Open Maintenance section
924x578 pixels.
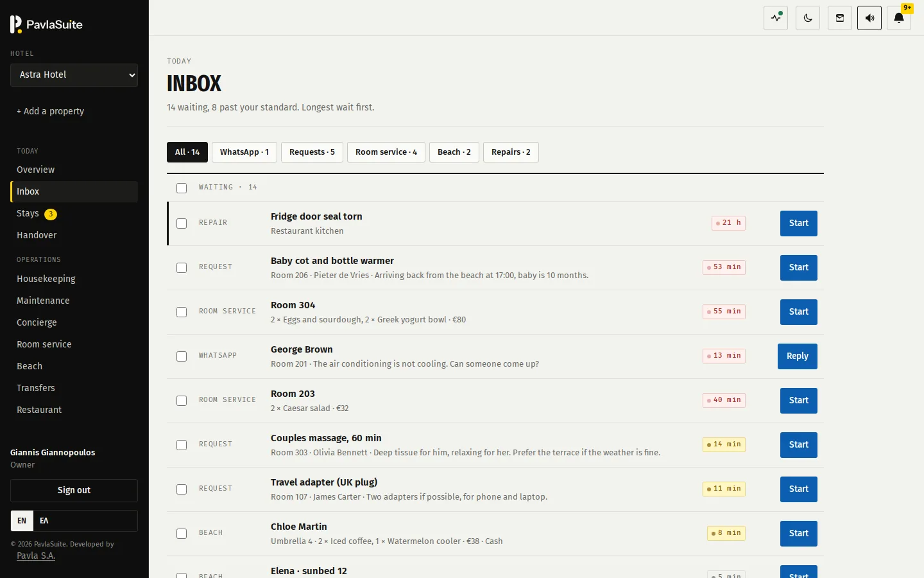pyautogui.click(x=74, y=301)
